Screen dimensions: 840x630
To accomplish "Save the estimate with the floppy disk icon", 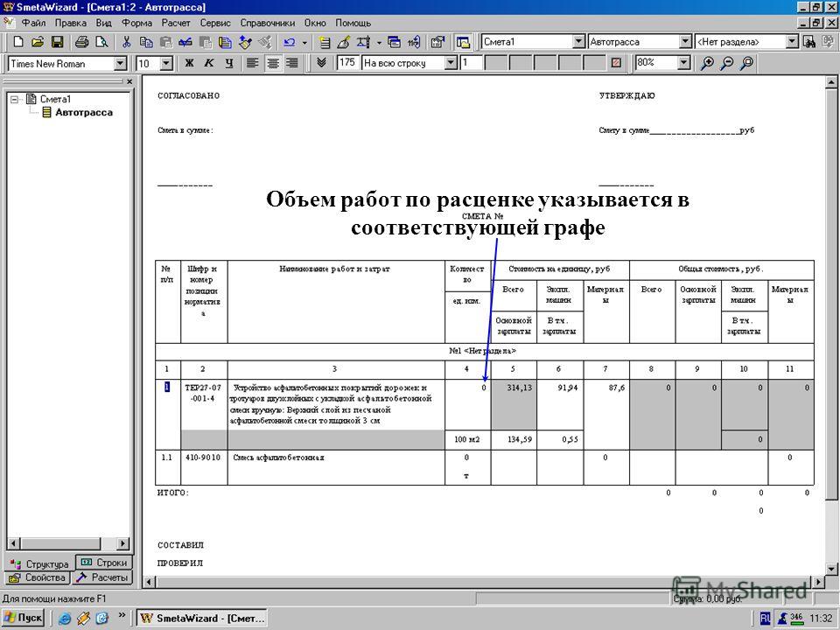I will point(58,42).
